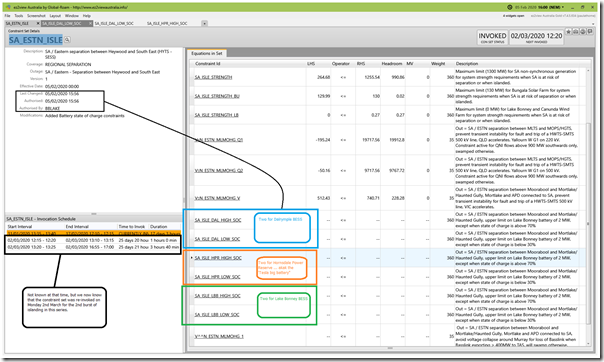This screenshot has width=604, height=362.
Task: Click the End Interval column header
Action: (77, 227)
